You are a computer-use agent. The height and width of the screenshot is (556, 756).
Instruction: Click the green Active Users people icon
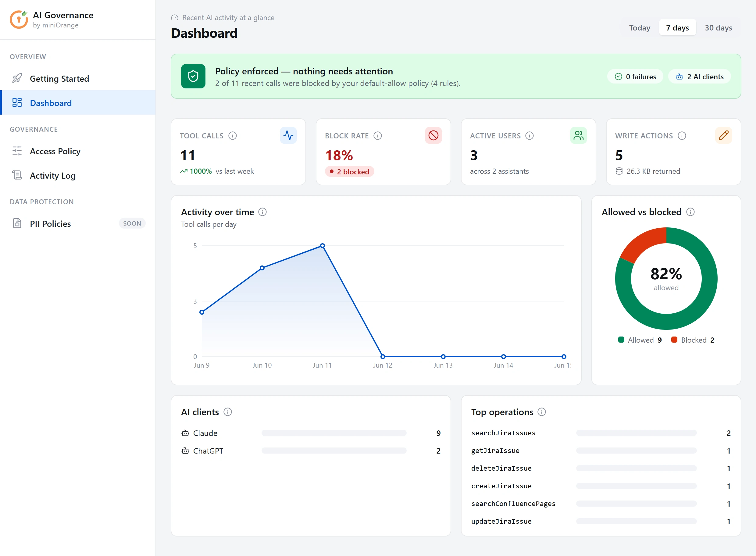[x=579, y=135]
